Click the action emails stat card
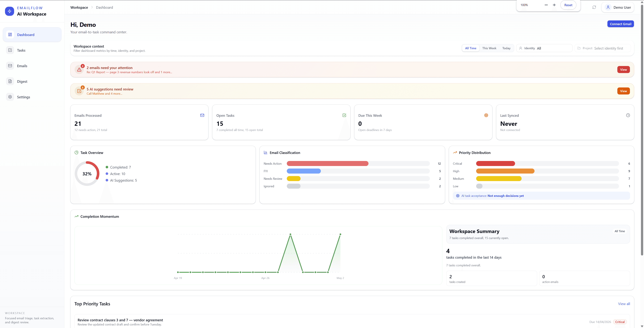 point(584,279)
